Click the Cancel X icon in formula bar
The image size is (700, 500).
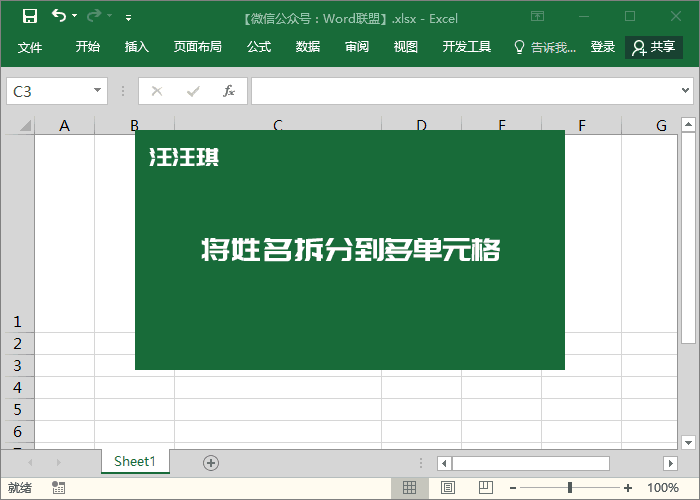click(157, 92)
